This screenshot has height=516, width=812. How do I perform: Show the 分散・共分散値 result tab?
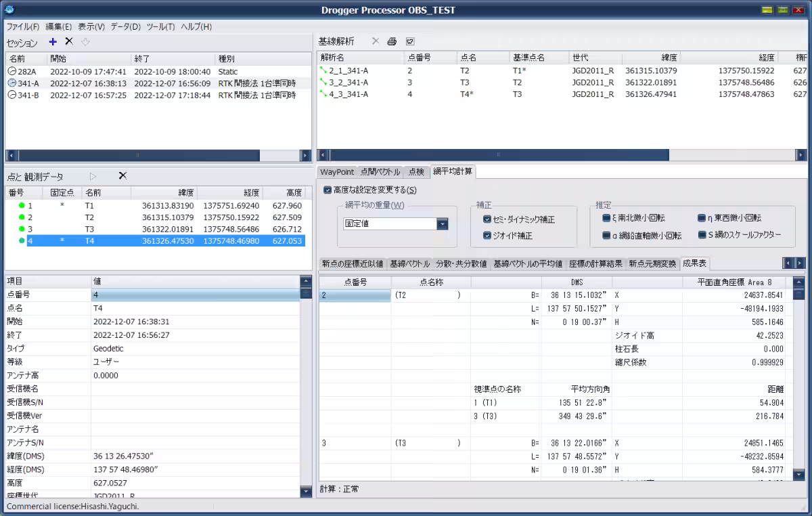[x=461, y=263]
